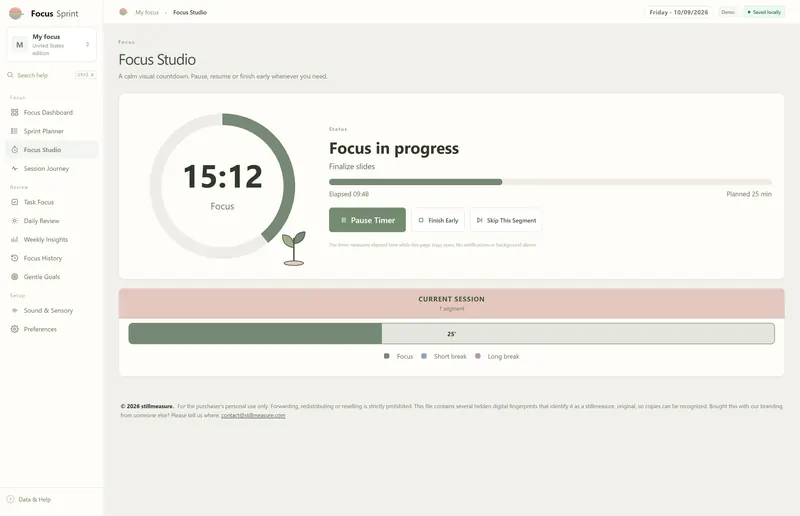Click the breadcrumb logo icon
The height and width of the screenshot is (516, 800).
123,12
